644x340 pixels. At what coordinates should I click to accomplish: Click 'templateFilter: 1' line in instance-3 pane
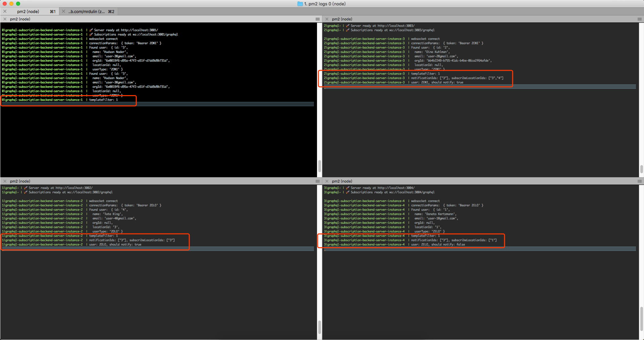425,74
